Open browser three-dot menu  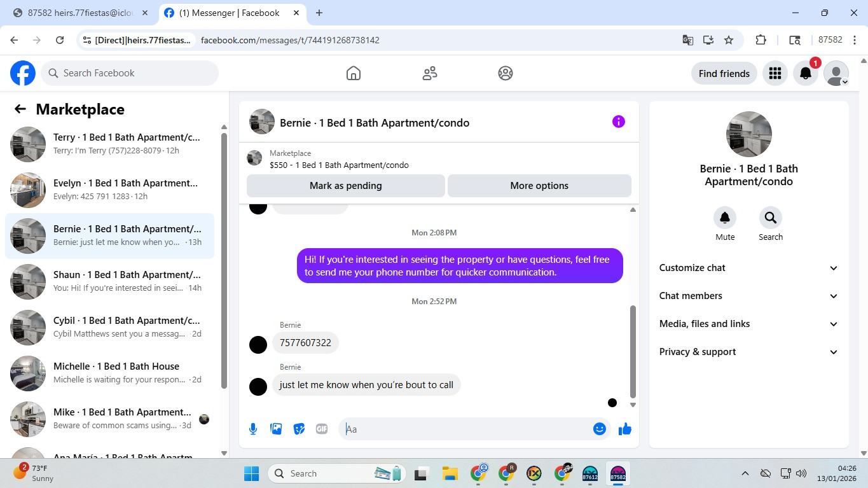click(x=855, y=40)
